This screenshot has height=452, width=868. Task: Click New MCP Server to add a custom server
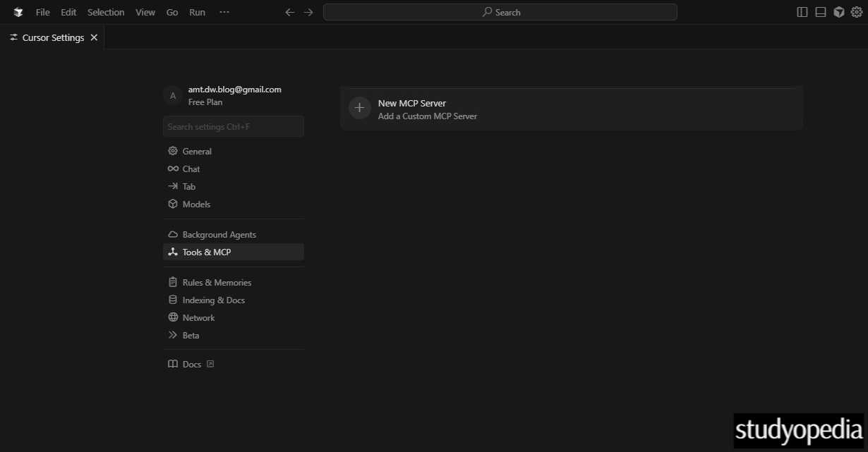(411, 103)
